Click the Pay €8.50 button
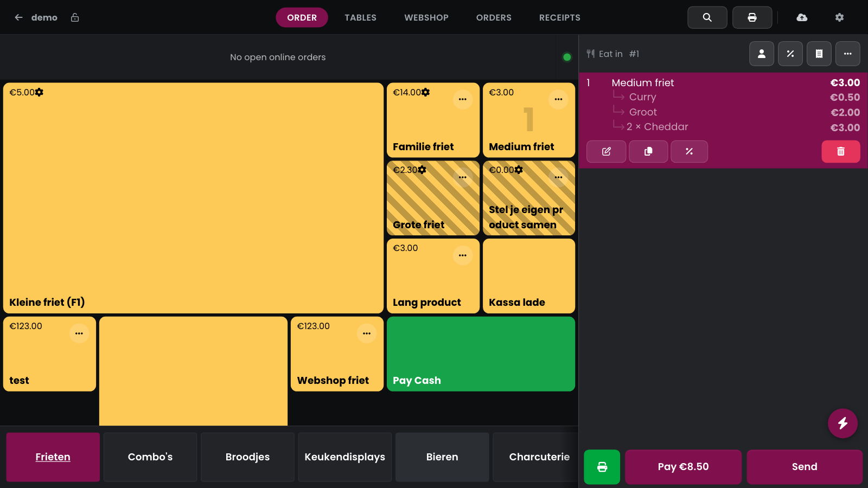The width and height of the screenshot is (868, 488). tap(684, 467)
